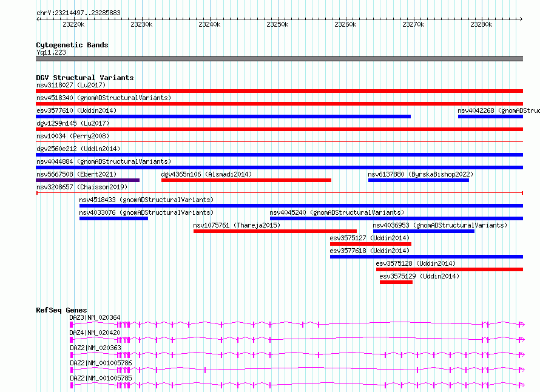Click the 23250k ruler tick label
Image resolution: width=540 pixels, height=392 pixels.
click(x=277, y=25)
